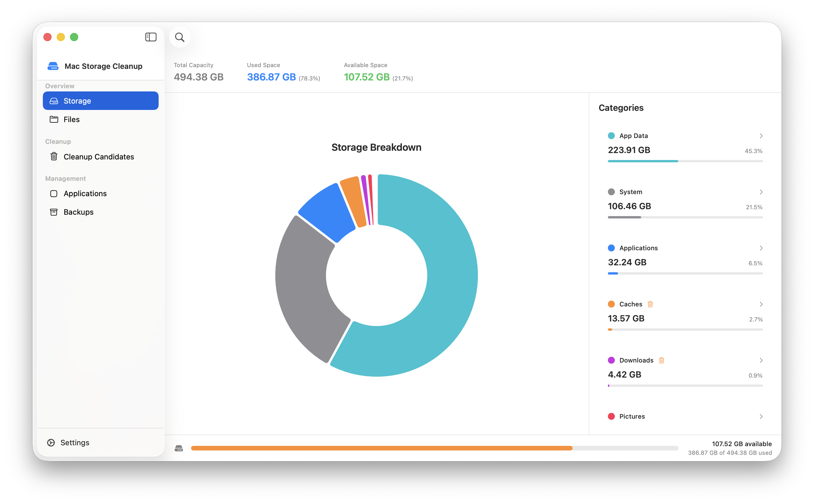This screenshot has height=504, width=814.
Task: Click the 107.52 GB available status text
Action: (x=742, y=444)
